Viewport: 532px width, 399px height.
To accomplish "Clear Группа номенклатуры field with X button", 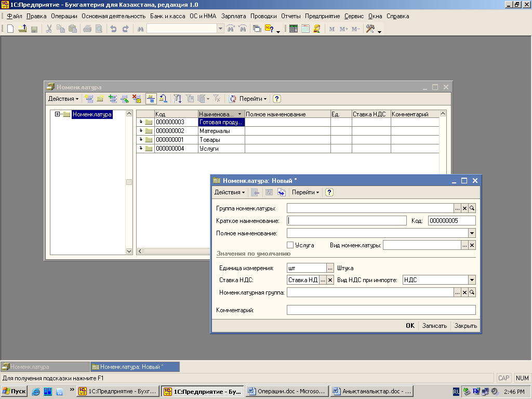I will tap(465, 208).
